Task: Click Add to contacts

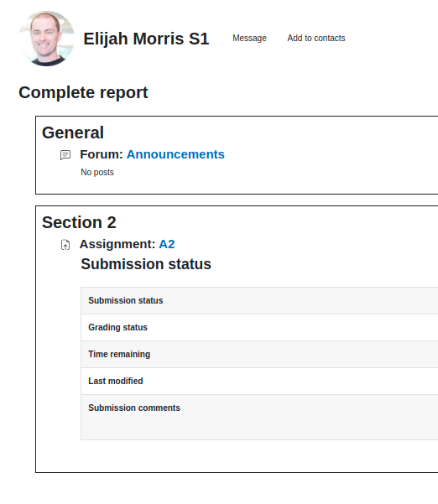Action: (x=316, y=39)
